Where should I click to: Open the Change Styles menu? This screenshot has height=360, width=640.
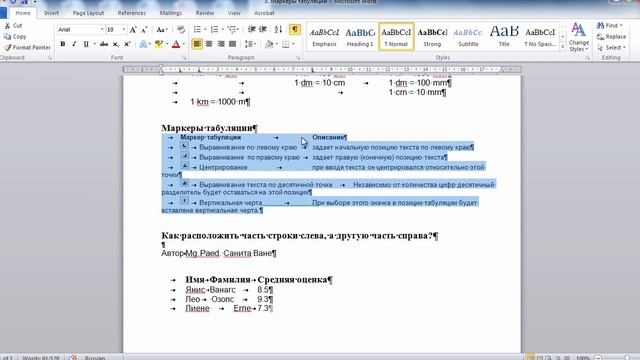[578, 37]
